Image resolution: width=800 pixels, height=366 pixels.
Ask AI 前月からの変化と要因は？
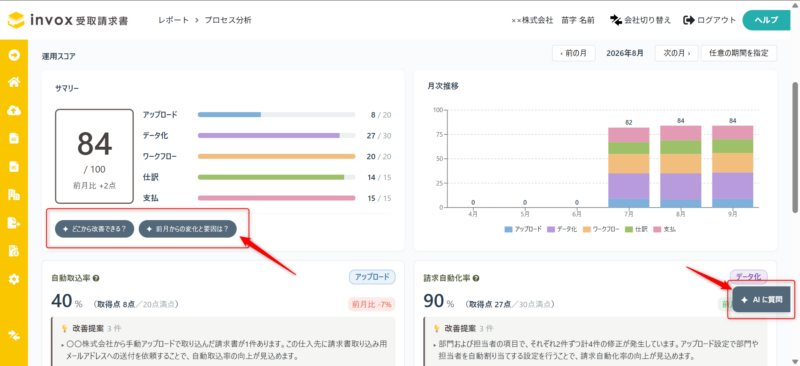pos(188,229)
